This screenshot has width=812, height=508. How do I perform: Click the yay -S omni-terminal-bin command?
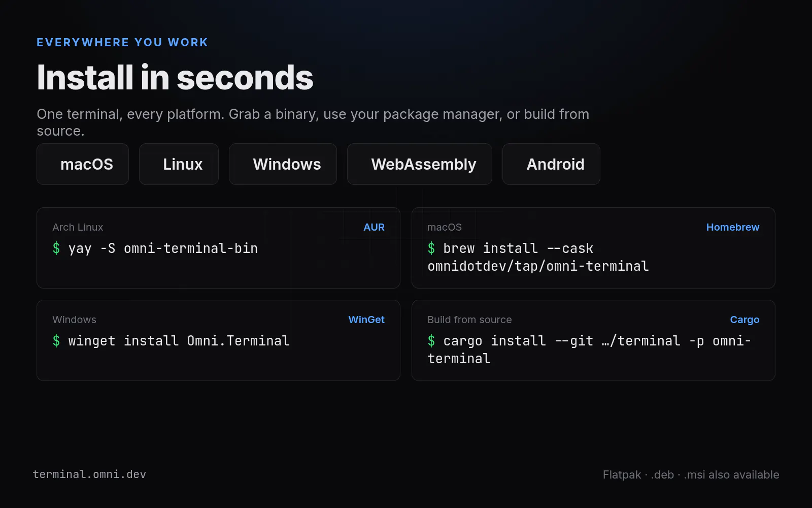pyautogui.click(x=155, y=248)
